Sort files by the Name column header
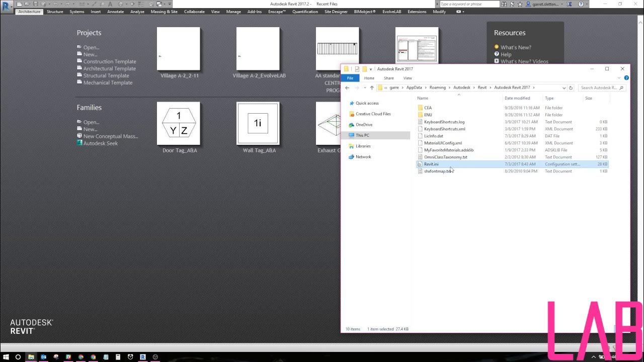Image resolution: width=644 pixels, height=362 pixels. pyautogui.click(x=423, y=98)
